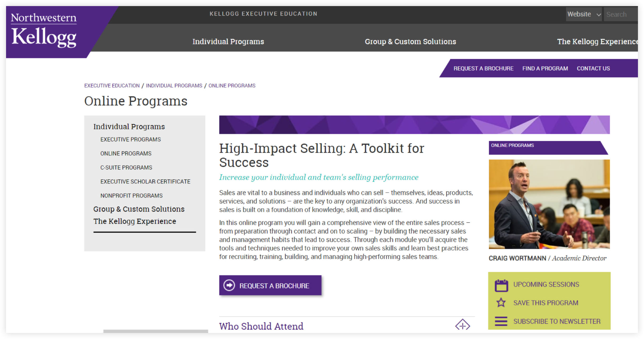
Task: Open the Upcoming Sessions link
Action: point(546,284)
